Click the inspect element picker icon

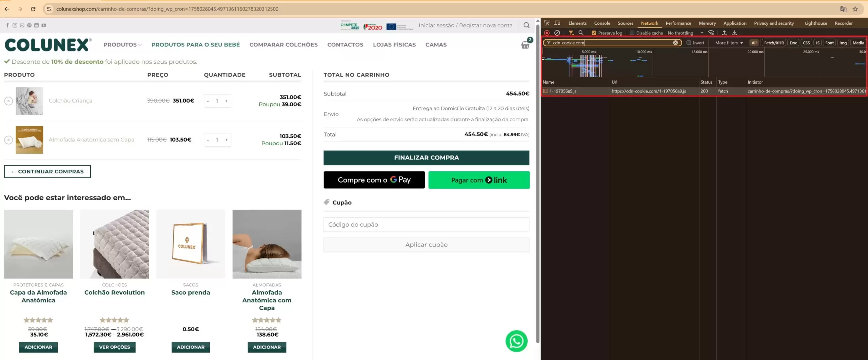[x=547, y=23]
